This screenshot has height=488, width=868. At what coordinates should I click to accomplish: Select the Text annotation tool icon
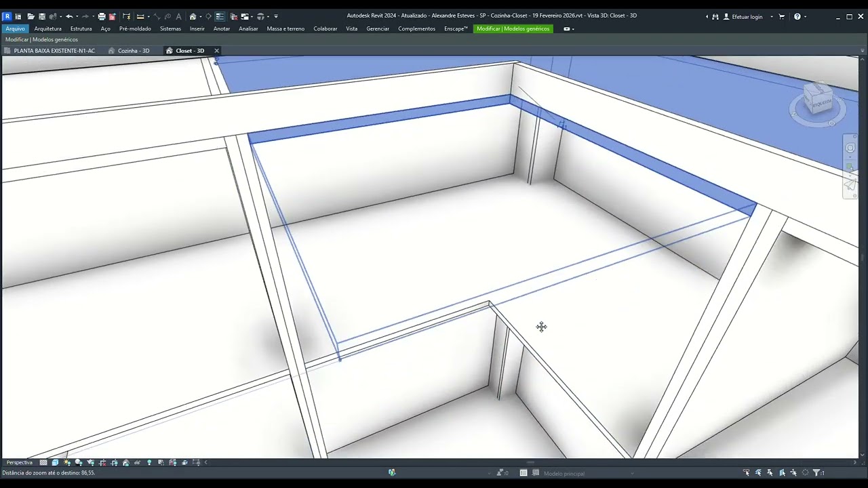pyautogui.click(x=179, y=16)
